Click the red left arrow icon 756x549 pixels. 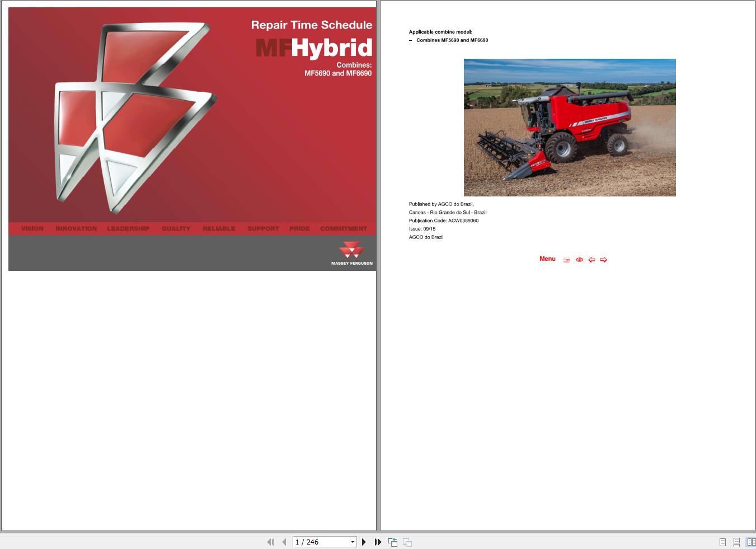pyautogui.click(x=591, y=260)
